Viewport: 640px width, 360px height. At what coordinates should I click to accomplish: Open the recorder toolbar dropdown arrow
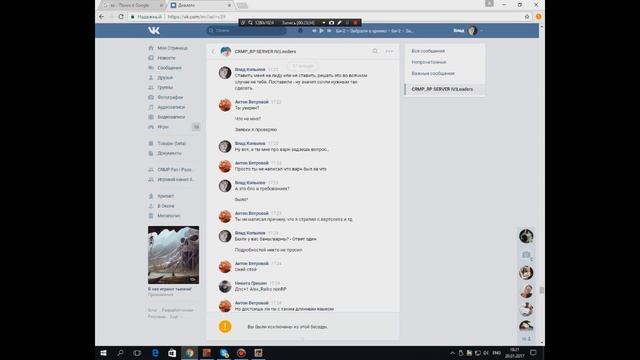[x=324, y=23]
